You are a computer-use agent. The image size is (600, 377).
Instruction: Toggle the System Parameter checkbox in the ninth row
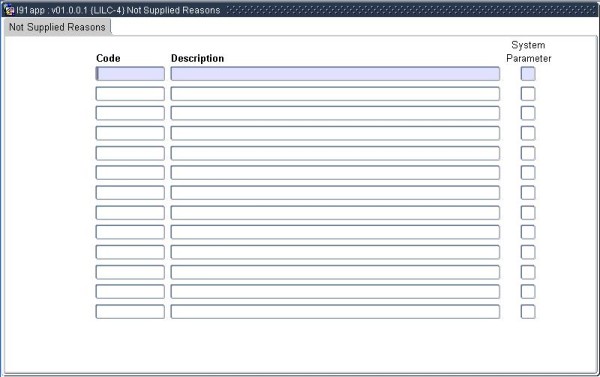point(528,232)
